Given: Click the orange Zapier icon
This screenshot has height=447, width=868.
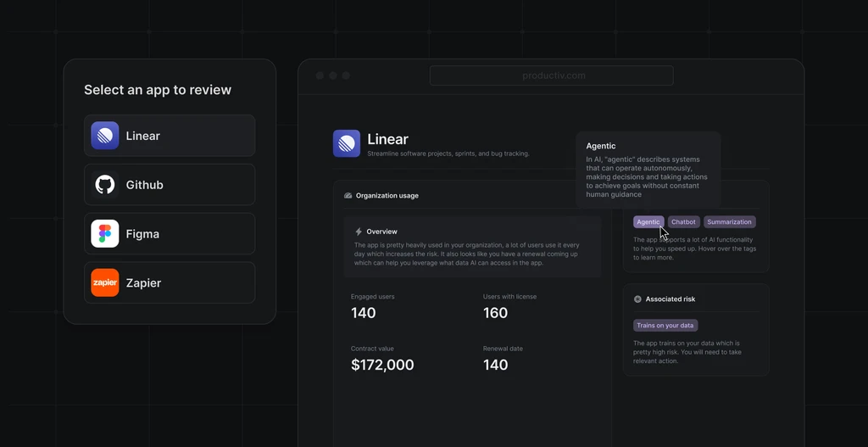Looking at the screenshot, I should (105, 282).
